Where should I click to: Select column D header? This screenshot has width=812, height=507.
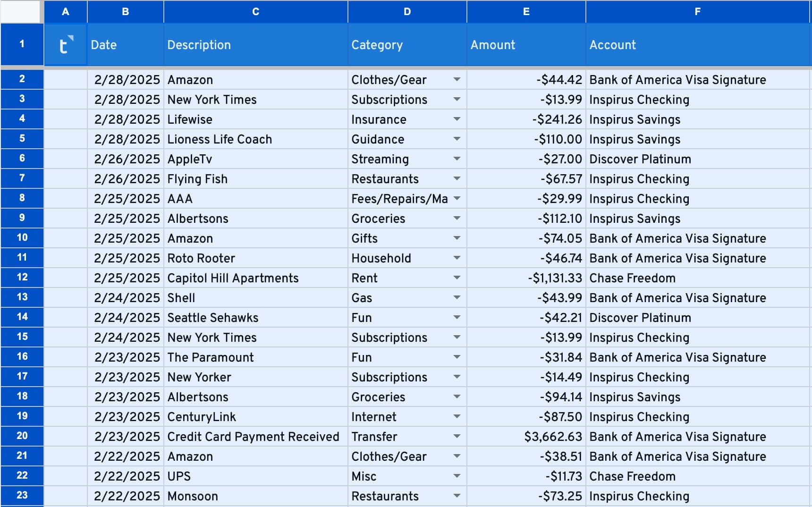(x=407, y=12)
